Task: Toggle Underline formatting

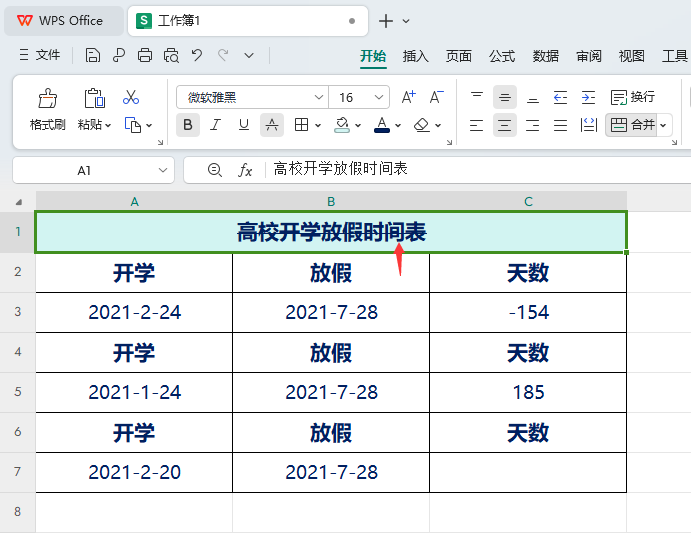Action: [x=244, y=125]
